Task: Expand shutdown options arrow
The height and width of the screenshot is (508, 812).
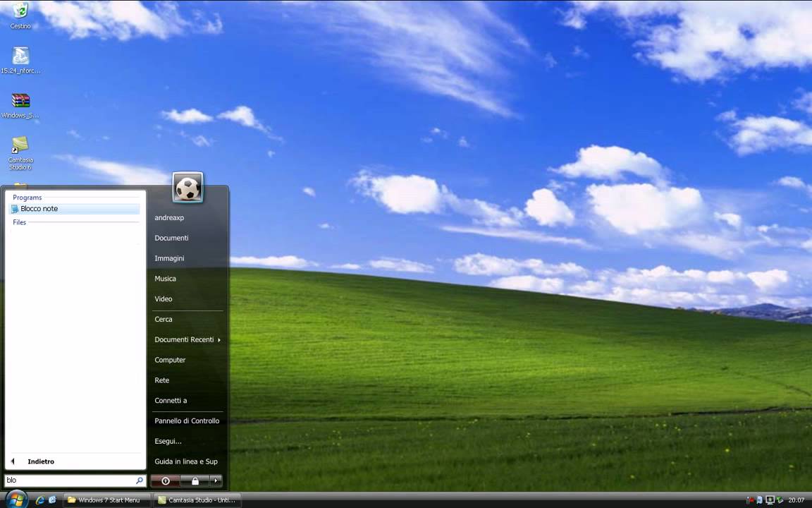Action: (x=216, y=481)
